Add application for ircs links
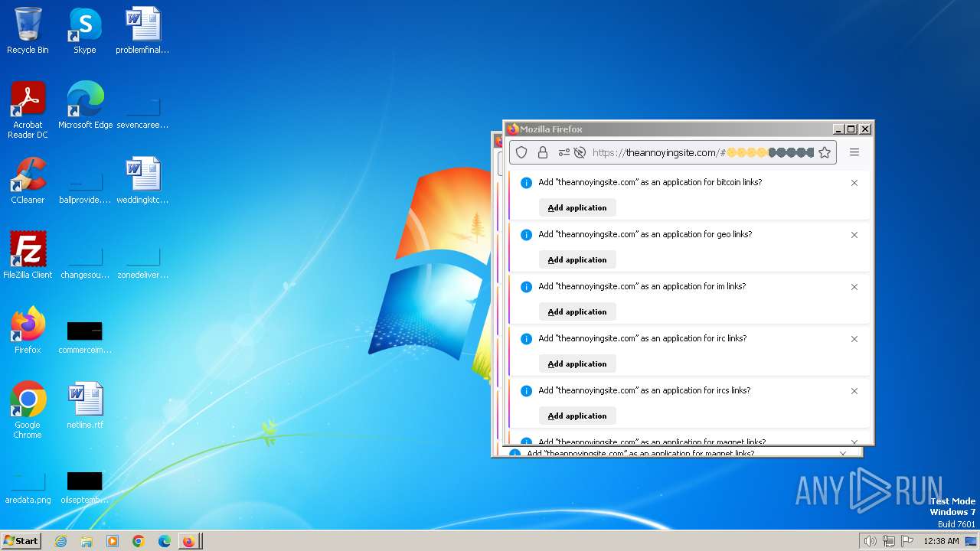This screenshot has height=551, width=980. [x=577, y=416]
